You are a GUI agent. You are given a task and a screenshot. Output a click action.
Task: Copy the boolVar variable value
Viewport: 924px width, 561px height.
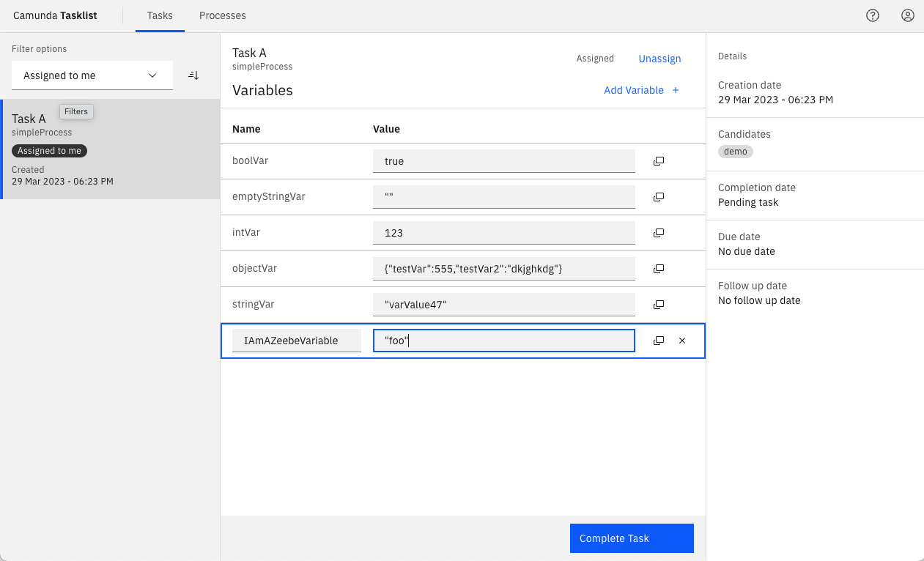[x=658, y=160]
